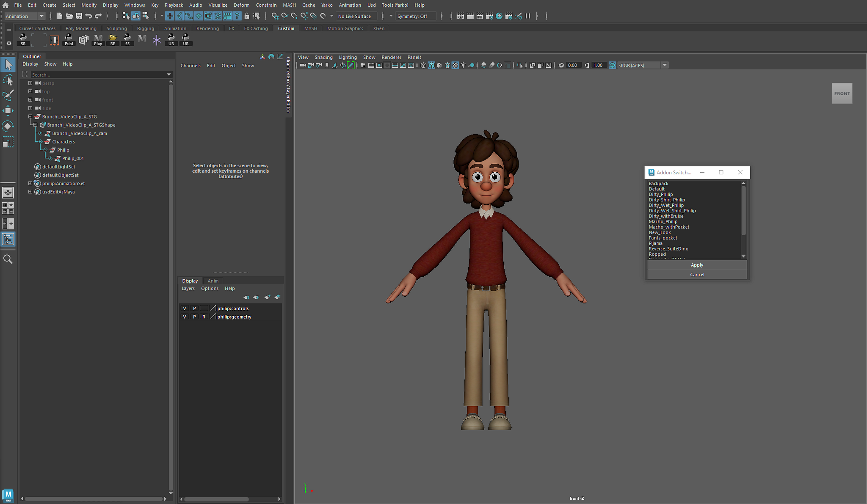Click the Maya home icon

point(5,5)
